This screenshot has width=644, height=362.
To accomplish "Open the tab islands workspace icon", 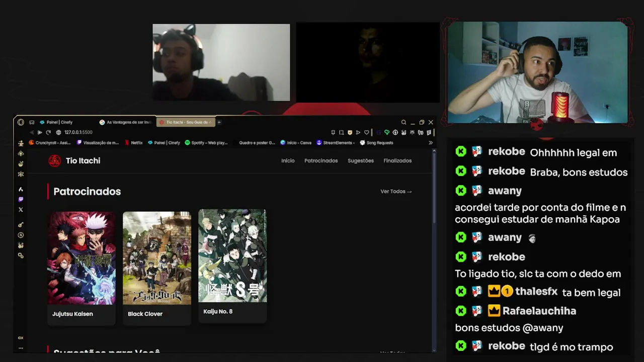I will (x=32, y=122).
